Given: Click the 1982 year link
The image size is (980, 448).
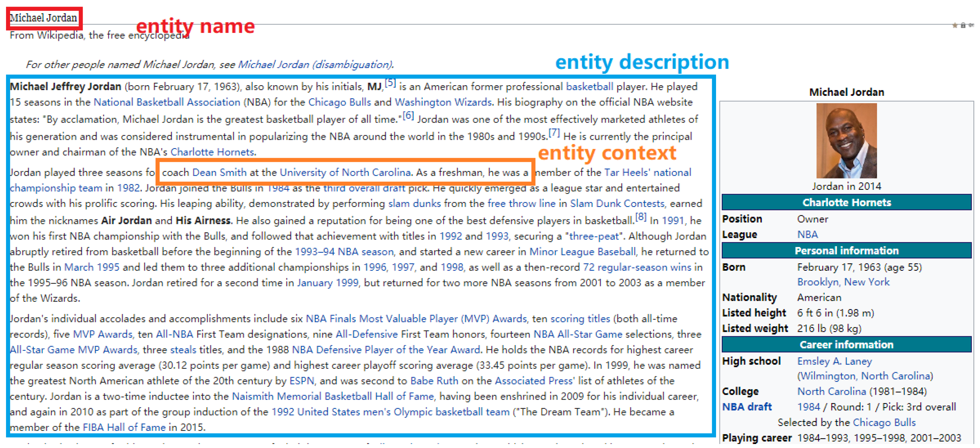Looking at the screenshot, I should point(128,188).
